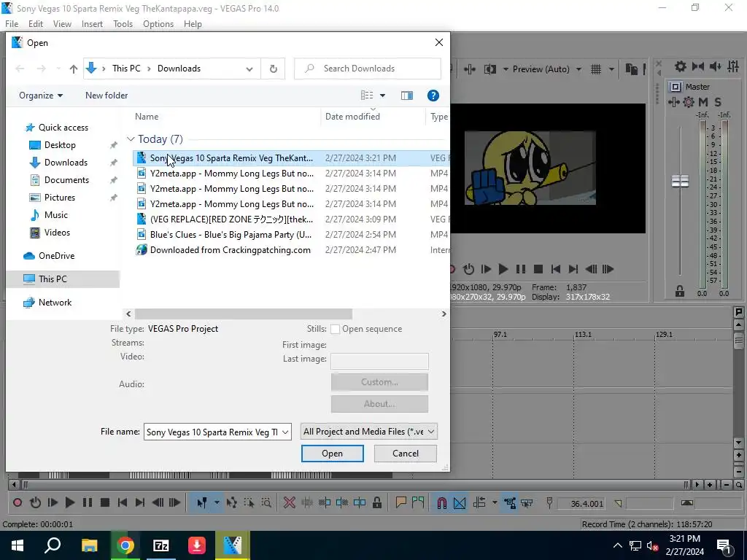Expand the address bar previous locations dropdown
The image size is (747, 560).
pyautogui.click(x=249, y=69)
